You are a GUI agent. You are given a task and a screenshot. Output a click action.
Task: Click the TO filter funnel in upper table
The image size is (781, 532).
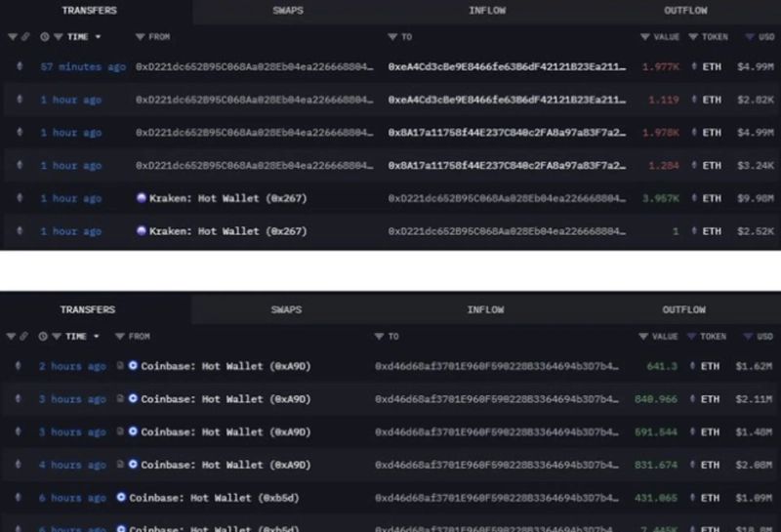(x=392, y=36)
